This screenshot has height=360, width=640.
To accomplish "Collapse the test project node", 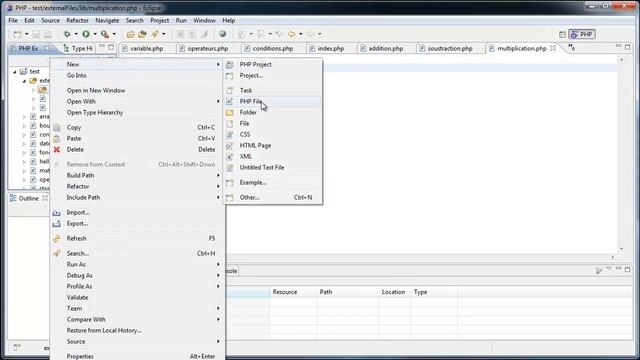I will (x=15, y=72).
